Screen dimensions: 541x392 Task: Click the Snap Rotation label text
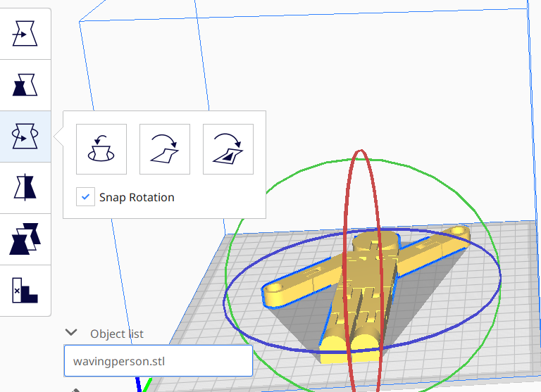137,198
